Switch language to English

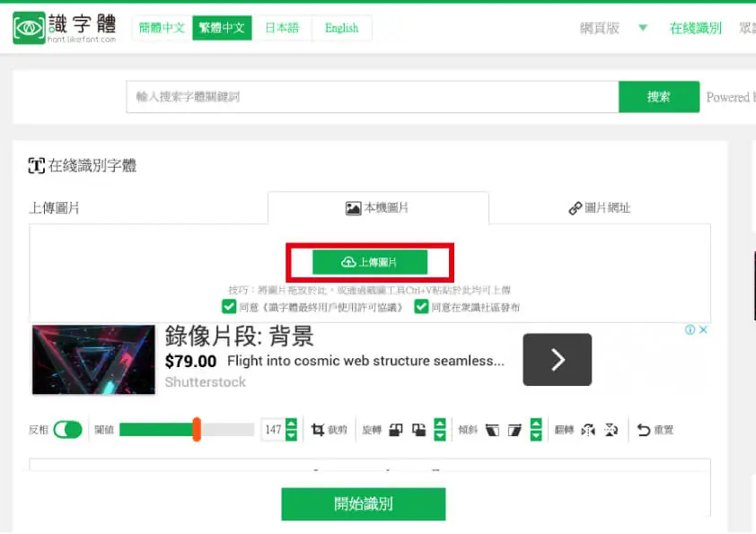tap(342, 28)
